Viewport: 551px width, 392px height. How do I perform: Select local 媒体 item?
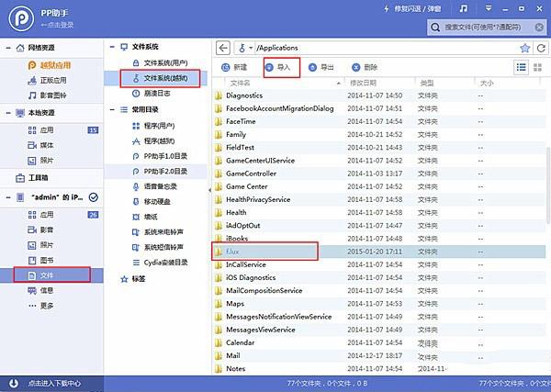pos(40,145)
